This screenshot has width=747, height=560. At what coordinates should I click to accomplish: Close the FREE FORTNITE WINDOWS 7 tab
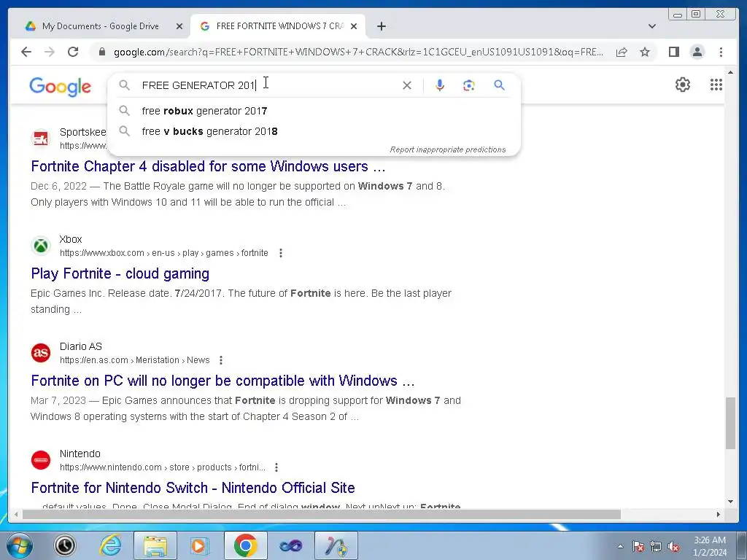pyautogui.click(x=354, y=26)
